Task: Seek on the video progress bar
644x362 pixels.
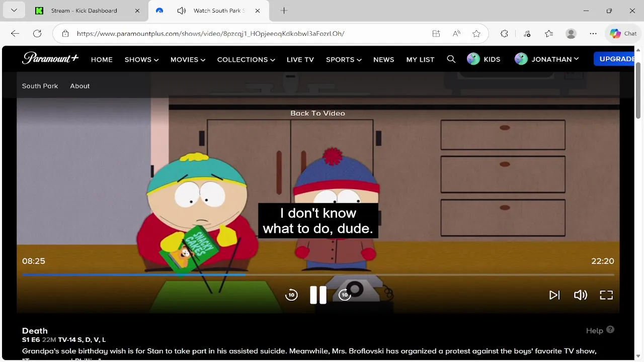Action: [318, 275]
